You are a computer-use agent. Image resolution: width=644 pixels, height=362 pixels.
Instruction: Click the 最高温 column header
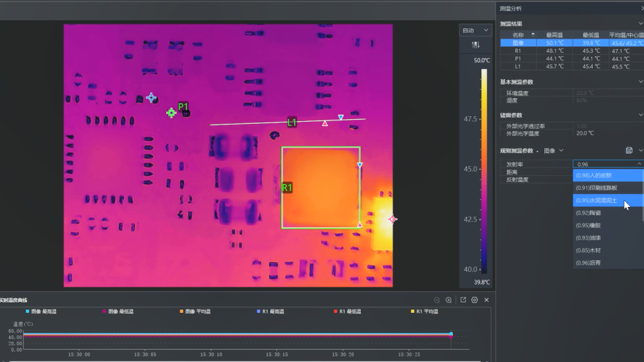tap(554, 35)
